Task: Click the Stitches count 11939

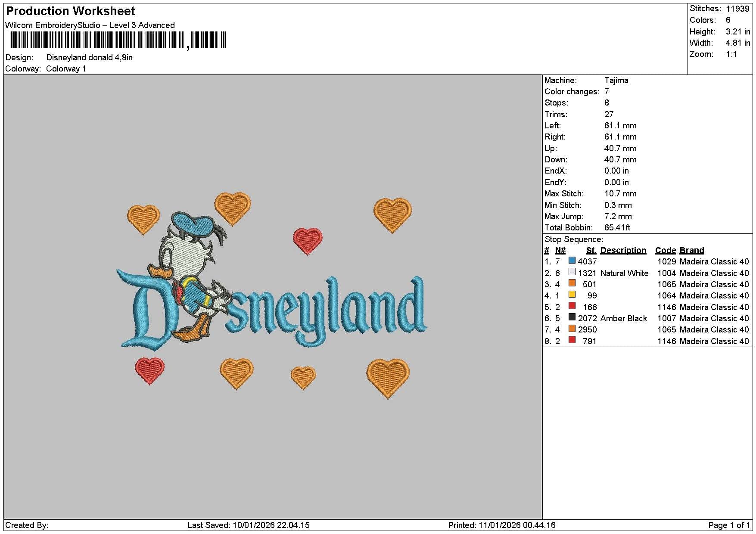Action: [737, 9]
